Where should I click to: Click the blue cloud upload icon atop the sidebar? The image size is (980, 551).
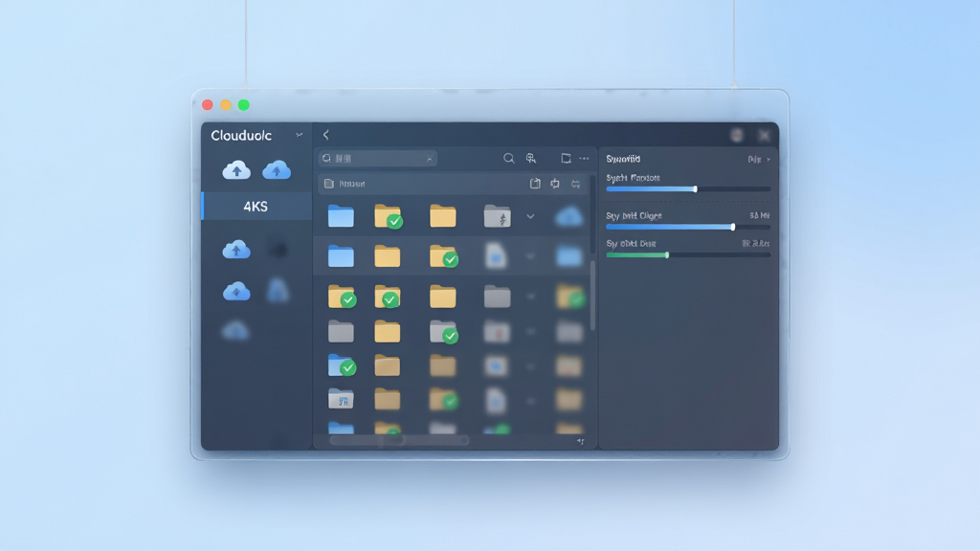(x=277, y=170)
